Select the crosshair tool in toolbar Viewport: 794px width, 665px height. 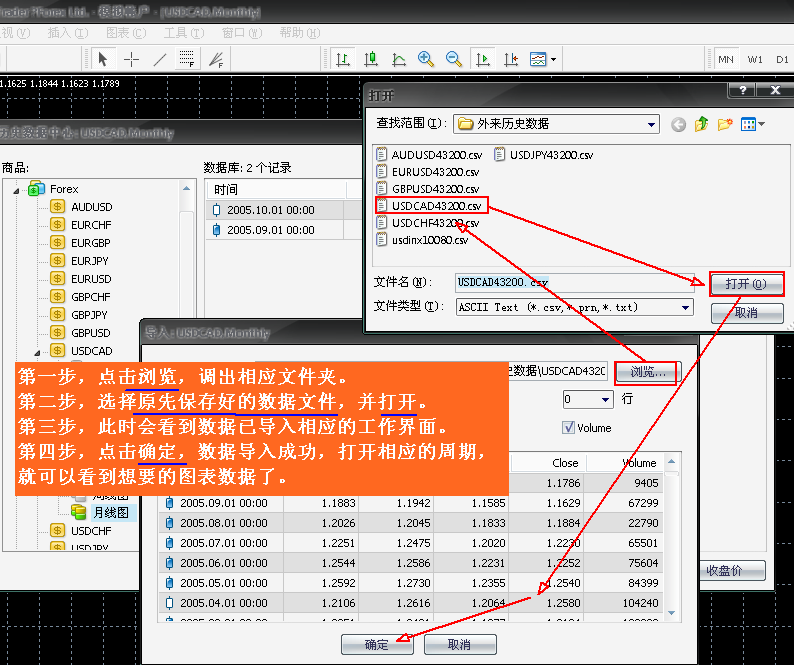click(x=132, y=59)
